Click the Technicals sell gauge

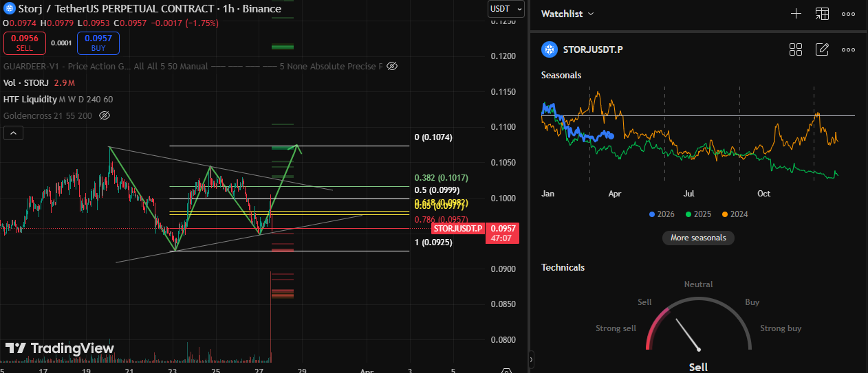pyautogui.click(x=698, y=326)
